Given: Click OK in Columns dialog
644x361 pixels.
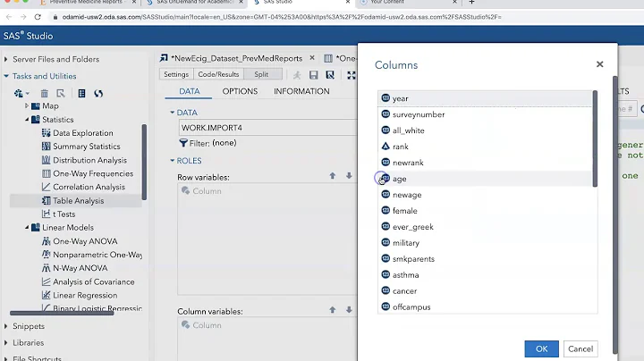Looking at the screenshot, I should pos(541,348).
